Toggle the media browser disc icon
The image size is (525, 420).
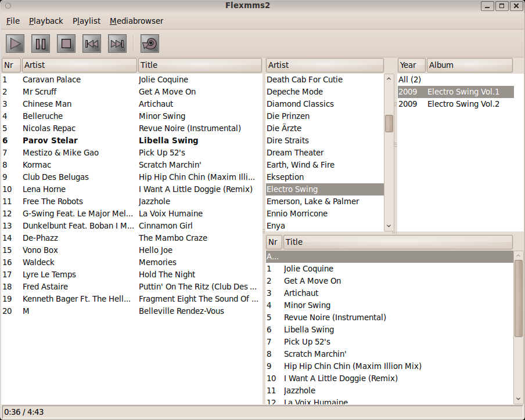click(x=150, y=44)
